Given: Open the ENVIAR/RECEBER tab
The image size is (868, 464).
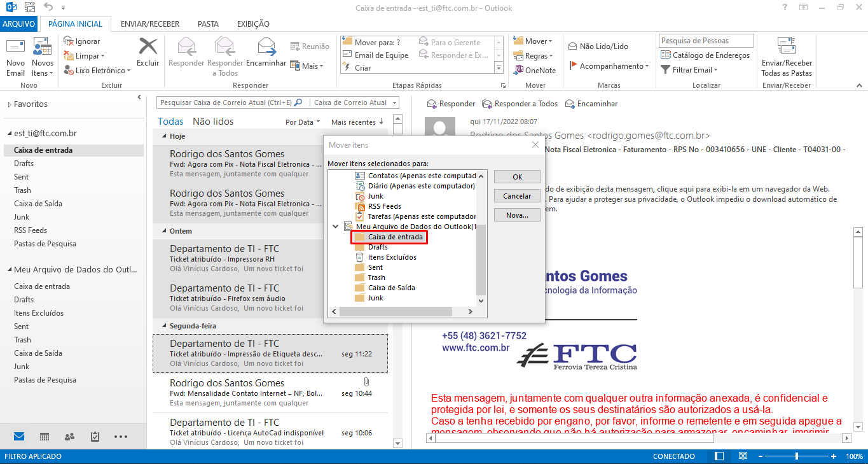Looking at the screenshot, I should tap(151, 24).
